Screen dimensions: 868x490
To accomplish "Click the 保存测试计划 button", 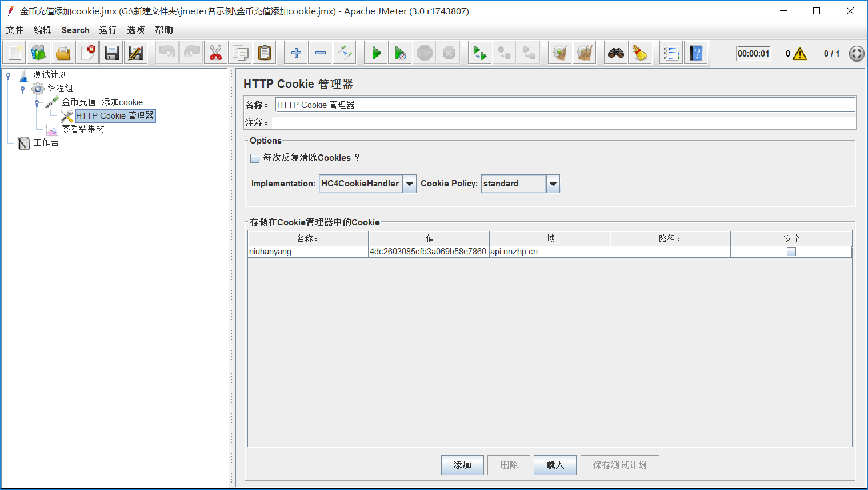I will click(620, 465).
